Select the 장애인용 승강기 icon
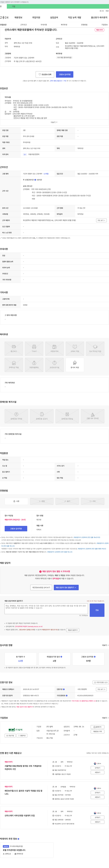The image size is (109, 868). pos(42,416)
